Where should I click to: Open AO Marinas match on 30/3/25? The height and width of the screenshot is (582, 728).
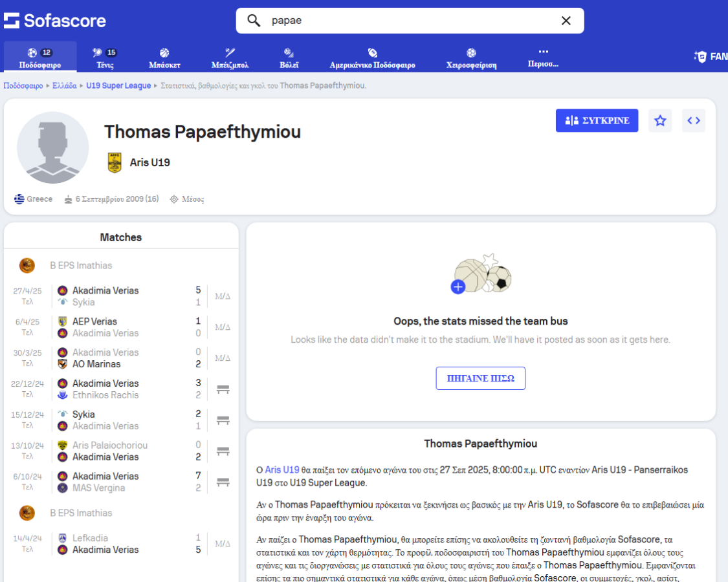coord(121,358)
